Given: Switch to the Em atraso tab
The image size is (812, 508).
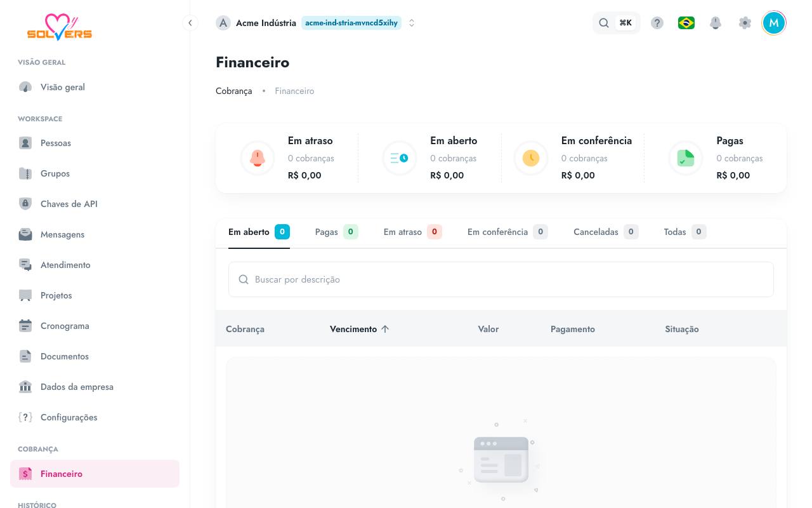Looking at the screenshot, I should click(x=413, y=232).
